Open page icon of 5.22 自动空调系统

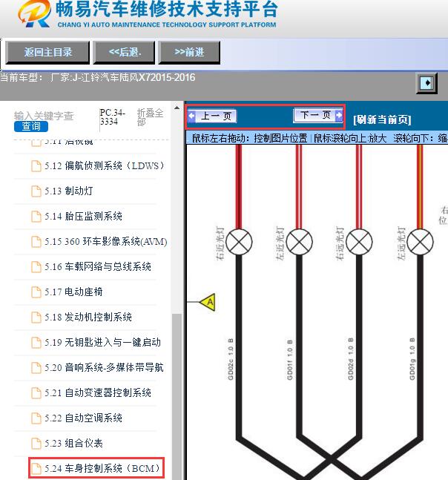pos(36,418)
